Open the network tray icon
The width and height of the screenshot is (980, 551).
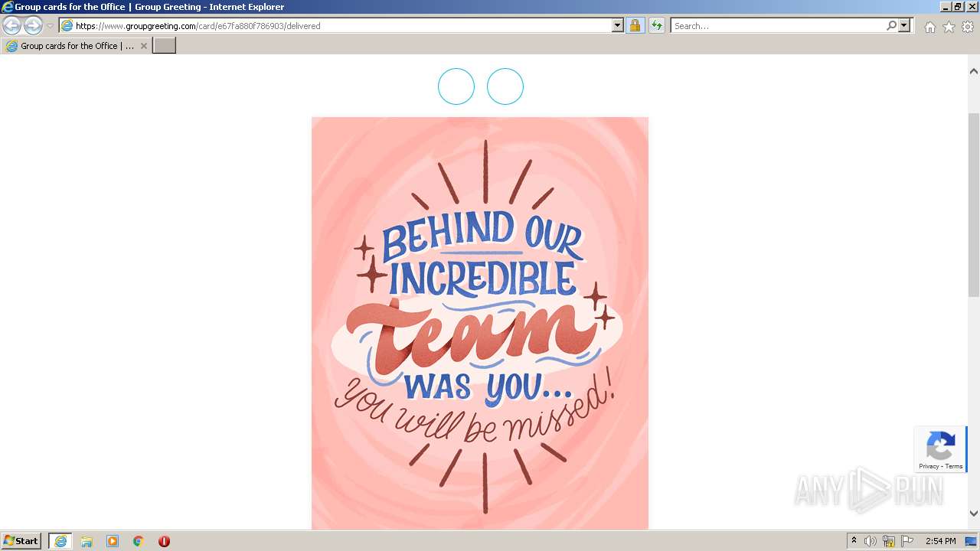[x=889, y=541]
